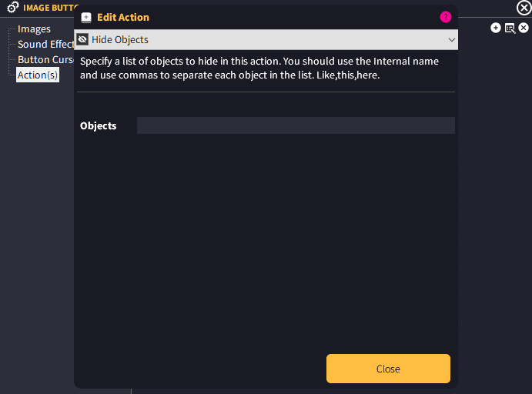Click the small remove action X icon
Image resolution: width=532 pixels, height=394 pixels.
pos(524,28)
